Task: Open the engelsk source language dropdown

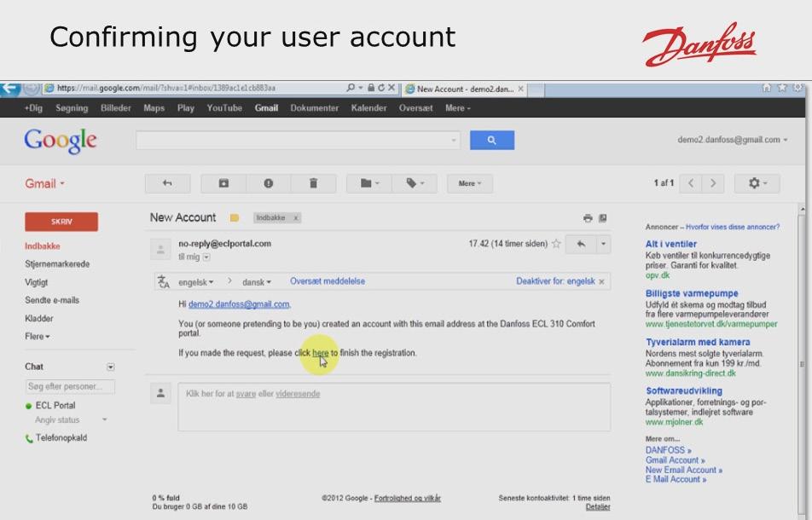Action: click(x=196, y=282)
